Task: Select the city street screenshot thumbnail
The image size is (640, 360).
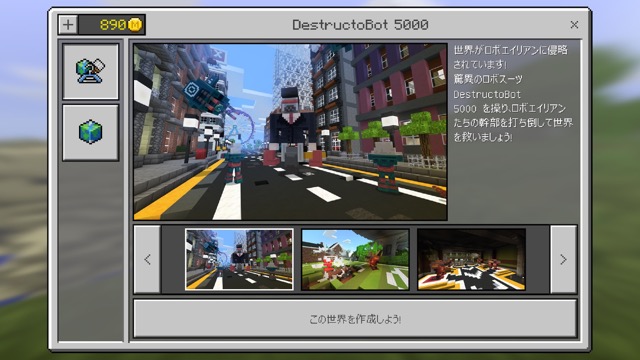Action: click(x=239, y=259)
